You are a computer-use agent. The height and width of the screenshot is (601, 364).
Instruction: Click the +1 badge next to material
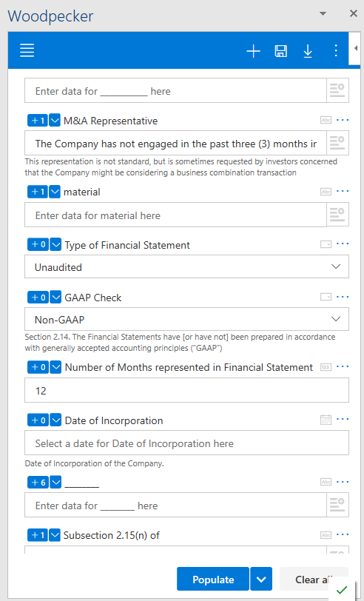pos(38,192)
